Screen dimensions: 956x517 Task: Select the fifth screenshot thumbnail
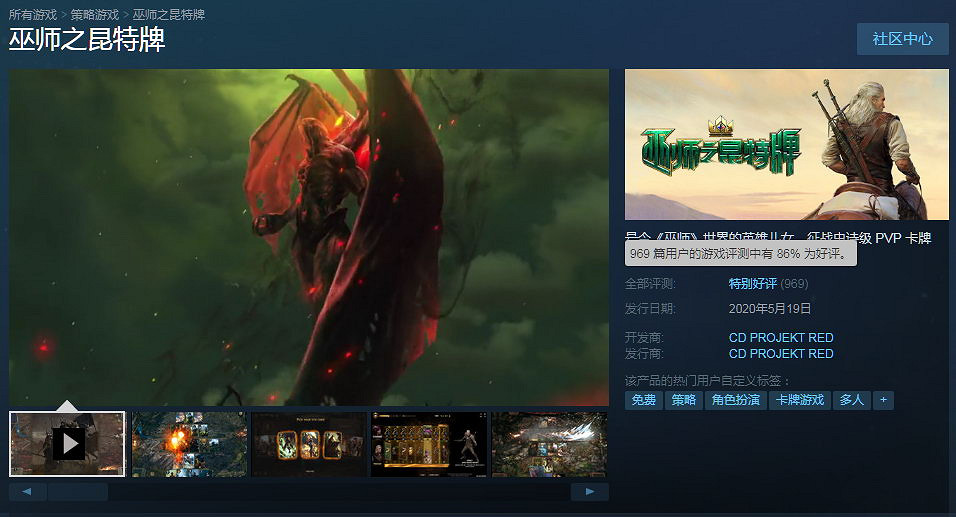549,443
